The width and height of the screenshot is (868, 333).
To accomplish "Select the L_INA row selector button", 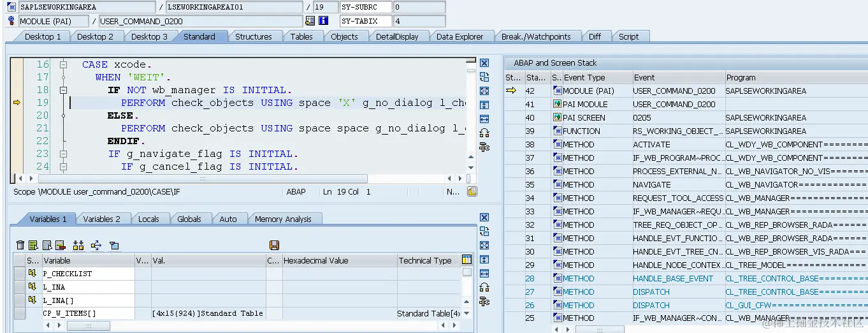I will tap(20, 287).
